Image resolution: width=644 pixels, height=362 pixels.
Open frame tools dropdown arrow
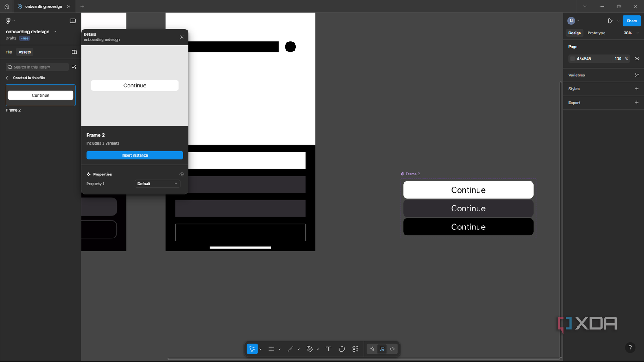(279, 349)
